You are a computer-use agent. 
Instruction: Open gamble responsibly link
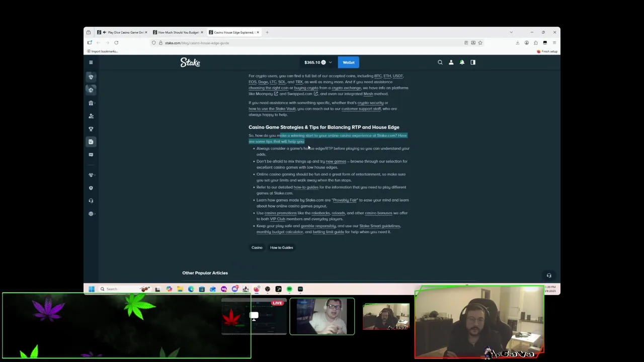pyautogui.click(x=318, y=226)
